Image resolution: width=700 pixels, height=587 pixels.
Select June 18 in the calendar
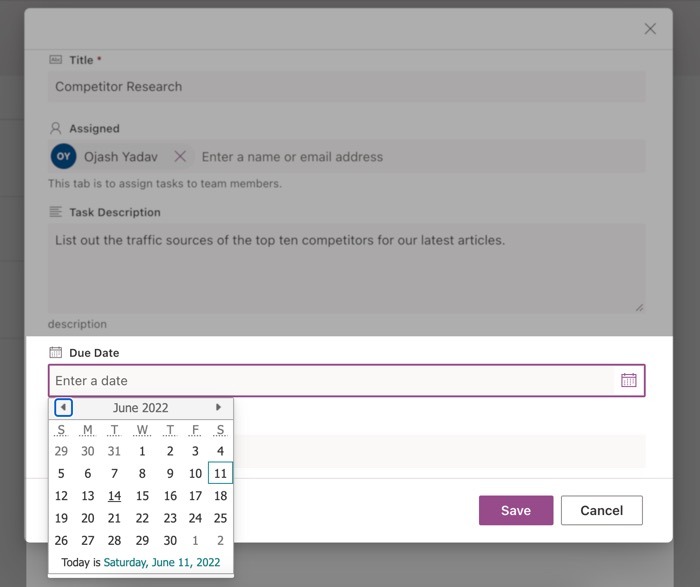220,495
